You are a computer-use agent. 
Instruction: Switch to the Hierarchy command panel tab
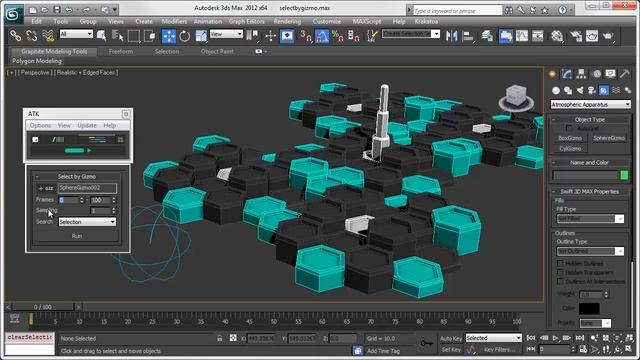[x=581, y=74]
